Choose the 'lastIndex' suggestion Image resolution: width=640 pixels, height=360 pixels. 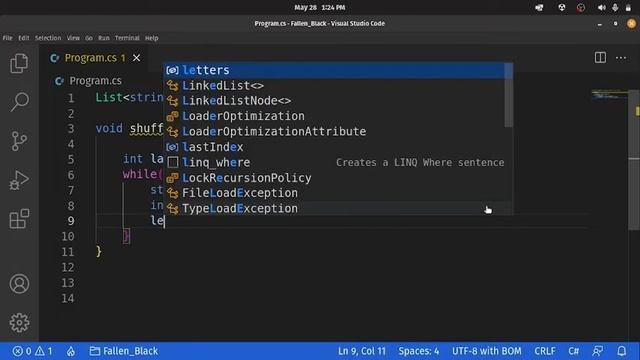click(x=334, y=147)
